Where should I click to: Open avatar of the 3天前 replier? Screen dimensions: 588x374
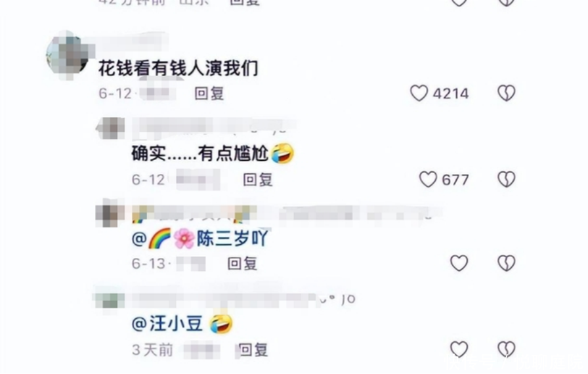click(x=109, y=300)
